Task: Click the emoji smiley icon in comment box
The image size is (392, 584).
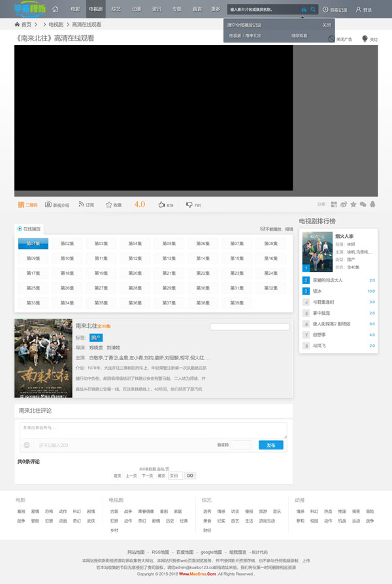Action: pos(27,445)
